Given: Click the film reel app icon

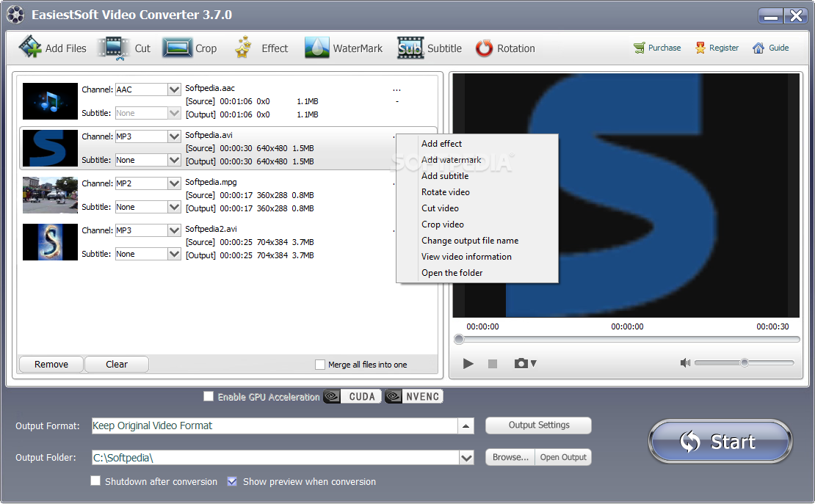Looking at the screenshot, I should (x=15, y=15).
